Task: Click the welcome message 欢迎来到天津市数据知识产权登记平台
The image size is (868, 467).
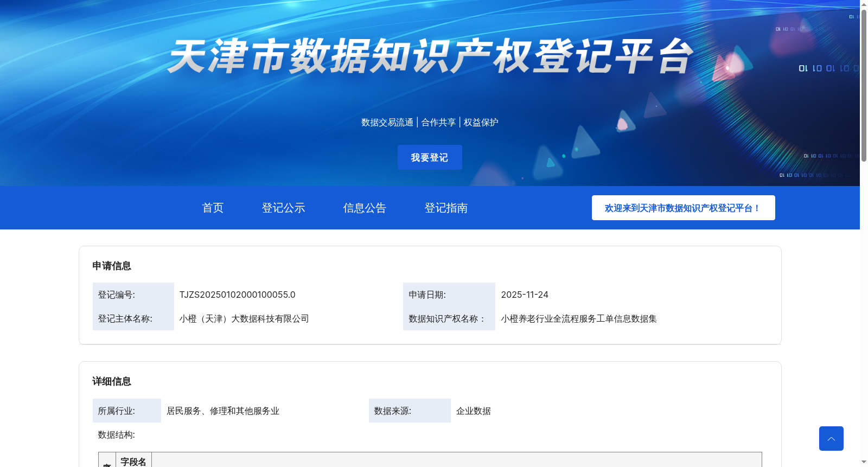Action: [683, 208]
